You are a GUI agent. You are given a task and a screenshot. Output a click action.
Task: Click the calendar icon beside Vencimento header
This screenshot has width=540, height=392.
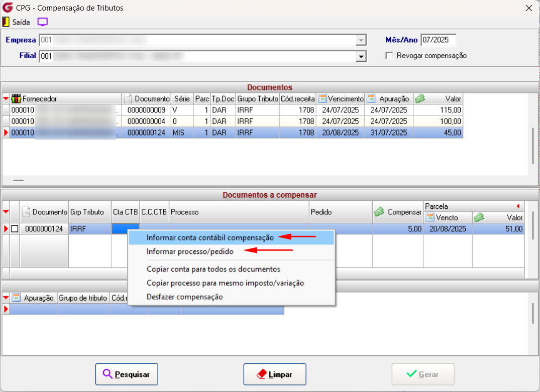pyautogui.click(x=322, y=99)
